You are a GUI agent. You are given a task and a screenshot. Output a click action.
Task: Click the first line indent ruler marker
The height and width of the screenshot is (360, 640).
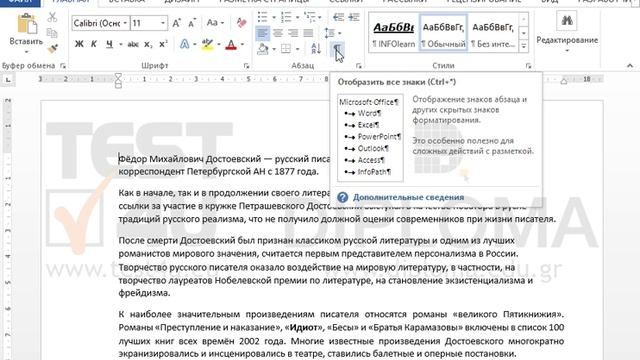pos(118,76)
